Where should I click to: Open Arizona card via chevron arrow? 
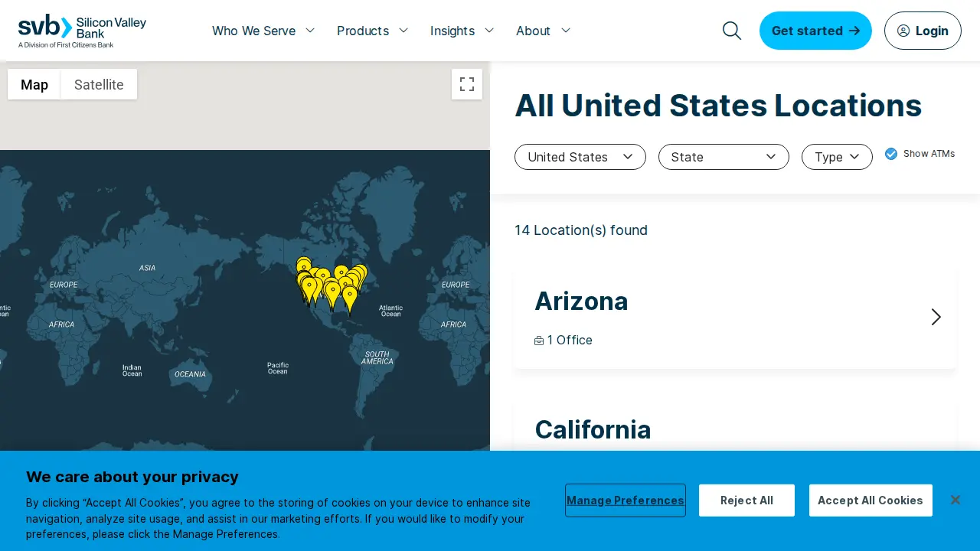point(936,317)
